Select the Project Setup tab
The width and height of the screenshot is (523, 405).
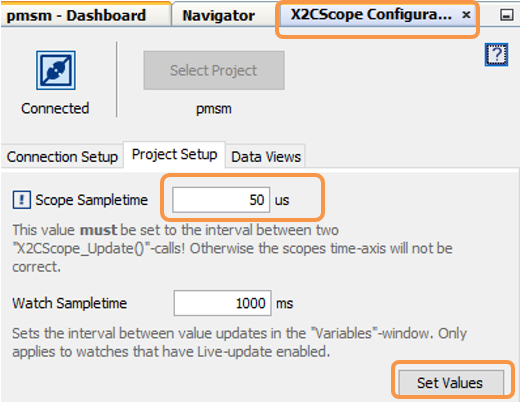click(174, 154)
